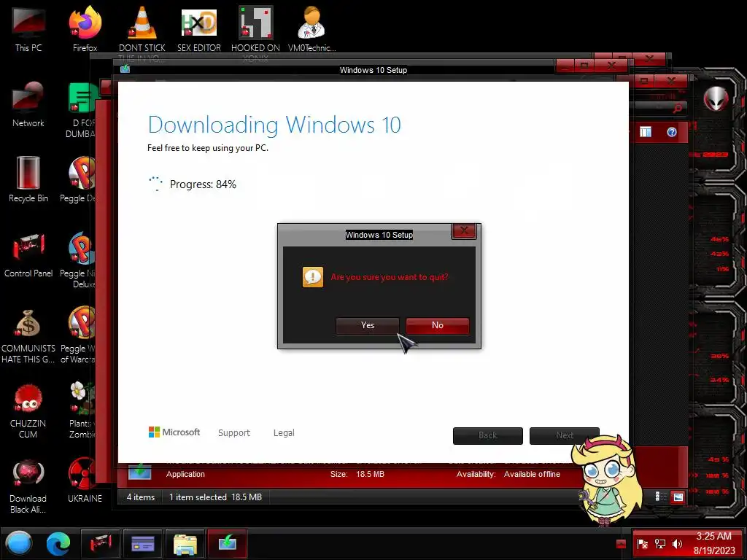The width and height of the screenshot is (747, 560).
Task: Close the 'Are you sure' dialog box
Action: point(463,231)
